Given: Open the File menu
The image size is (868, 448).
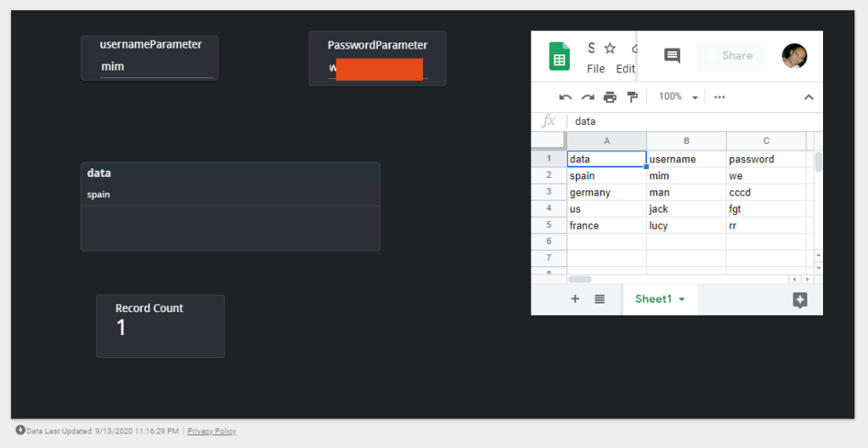Looking at the screenshot, I should pos(595,69).
